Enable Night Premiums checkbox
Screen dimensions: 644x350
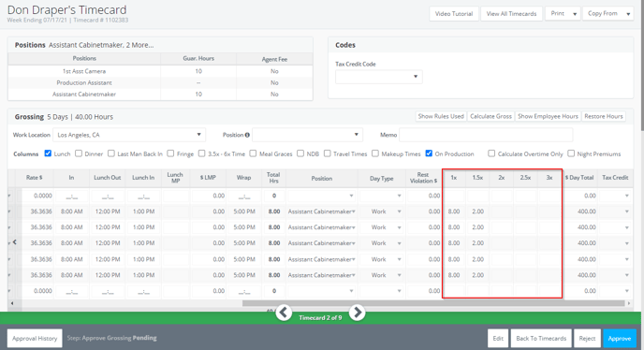click(x=571, y=153)
